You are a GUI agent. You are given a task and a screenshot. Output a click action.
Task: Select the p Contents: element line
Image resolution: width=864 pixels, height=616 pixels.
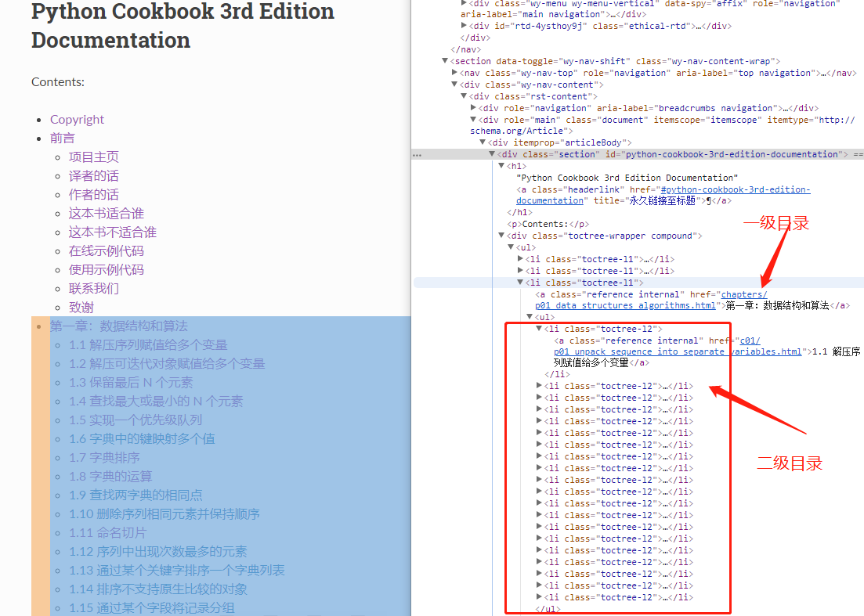click(548, 224)
